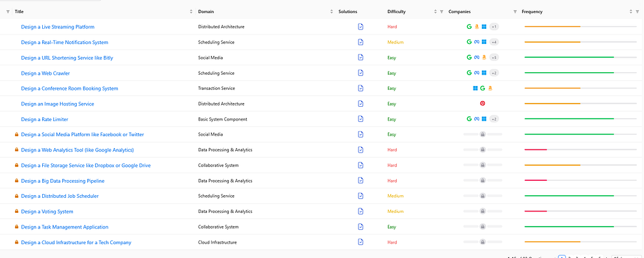
Task: Click locked companies placeholder in File Storage Service row
Action: pos(482,165)
